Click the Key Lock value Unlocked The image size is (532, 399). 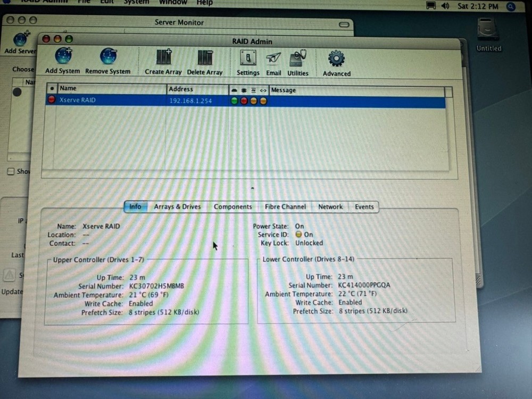(x=309, y=243)
